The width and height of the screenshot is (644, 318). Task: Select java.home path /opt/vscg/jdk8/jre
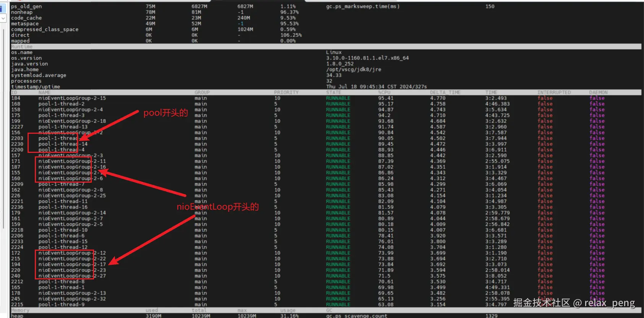click(x=353, y=70)
